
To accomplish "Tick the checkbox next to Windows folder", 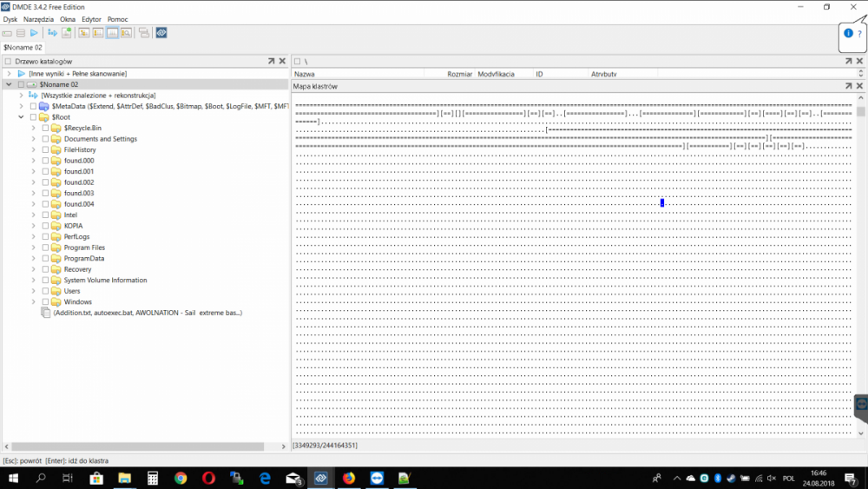I will tap(45, 302).
